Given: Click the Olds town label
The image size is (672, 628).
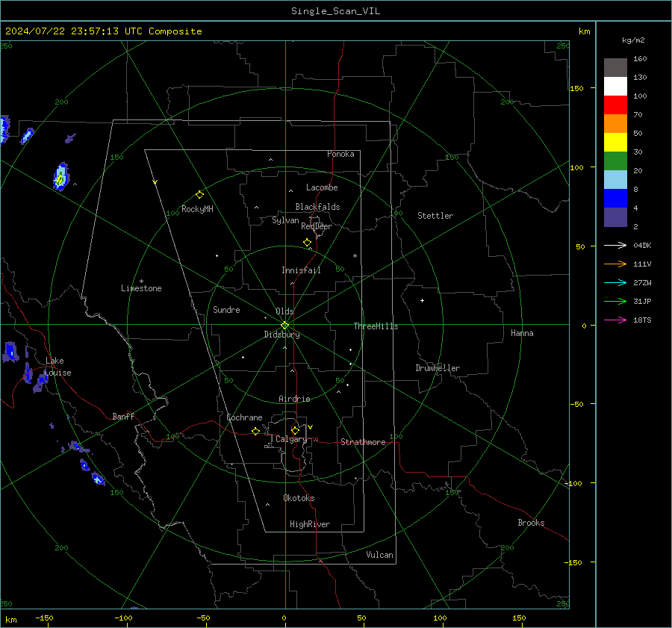Looking at the screenshot, I should coord(284,311).
